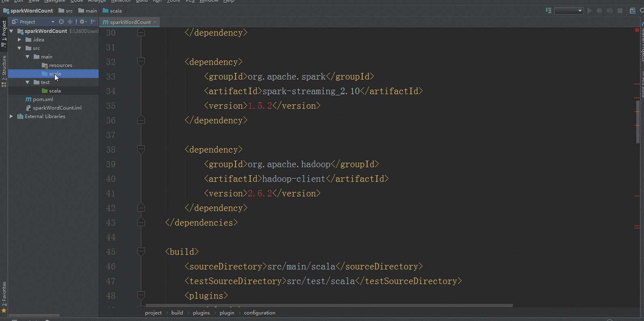
Task: Click the Project panel horizontal scrollbar
Action: (35, 315)
